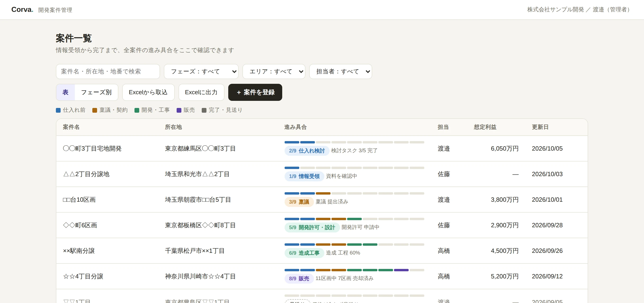
Task: Click the 更新日 column header
Action: click(x=540, y=127)
